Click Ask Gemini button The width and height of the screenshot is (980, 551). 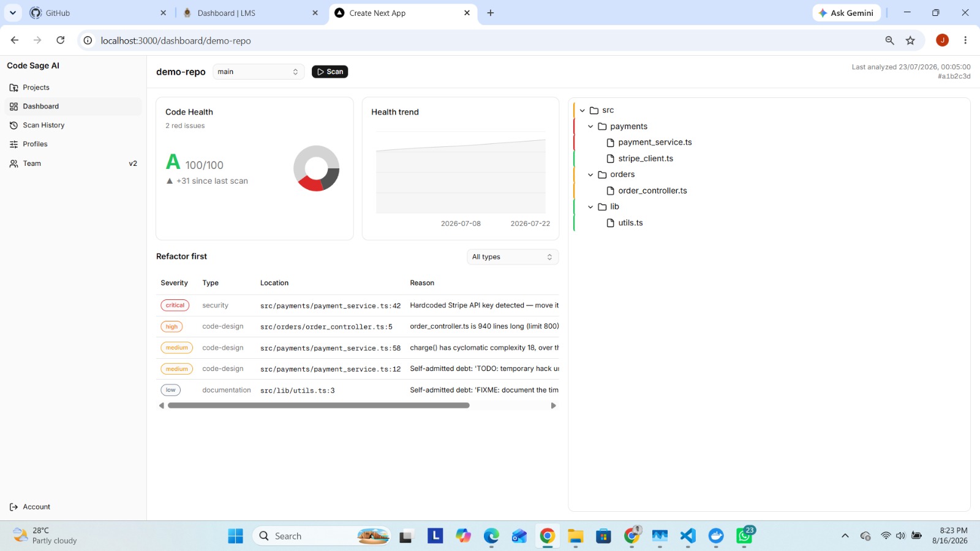click(x=846, y=13)
